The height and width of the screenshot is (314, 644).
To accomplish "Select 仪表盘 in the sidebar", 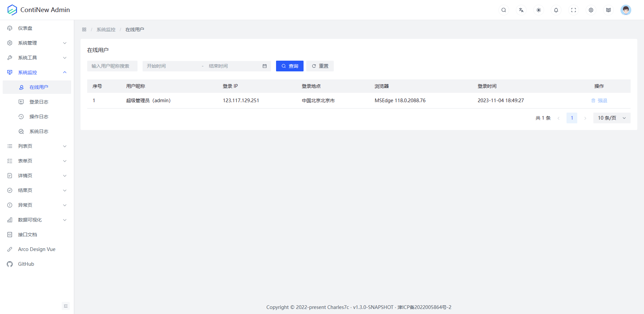I will click(x=25, y=28).
